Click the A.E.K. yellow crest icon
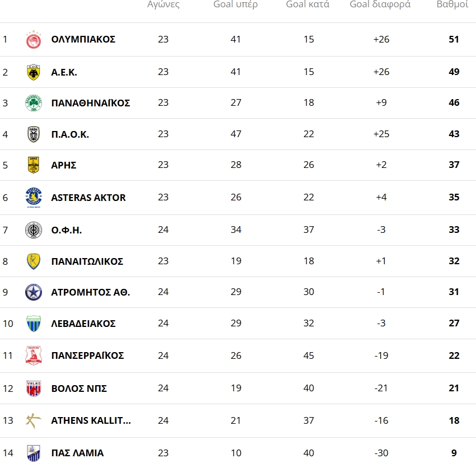Screen dimensions: 476x468 coord(34,72)
